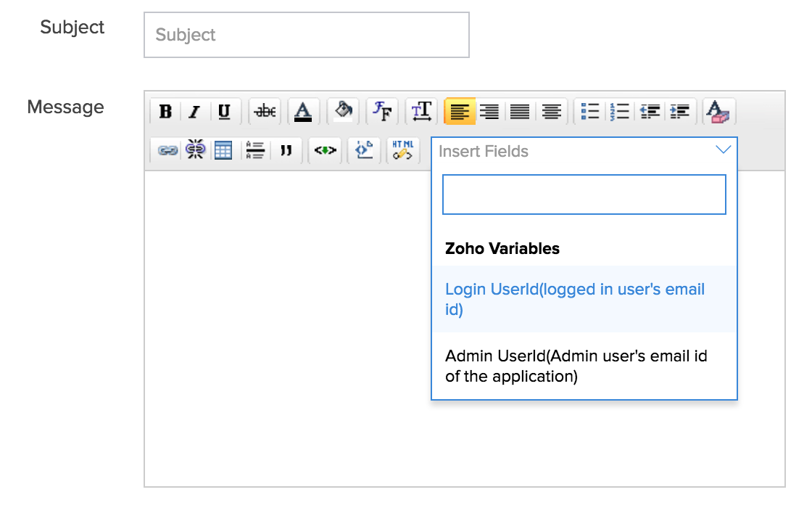
Task: Open the font color picker
Action: (x=303, y=112)
